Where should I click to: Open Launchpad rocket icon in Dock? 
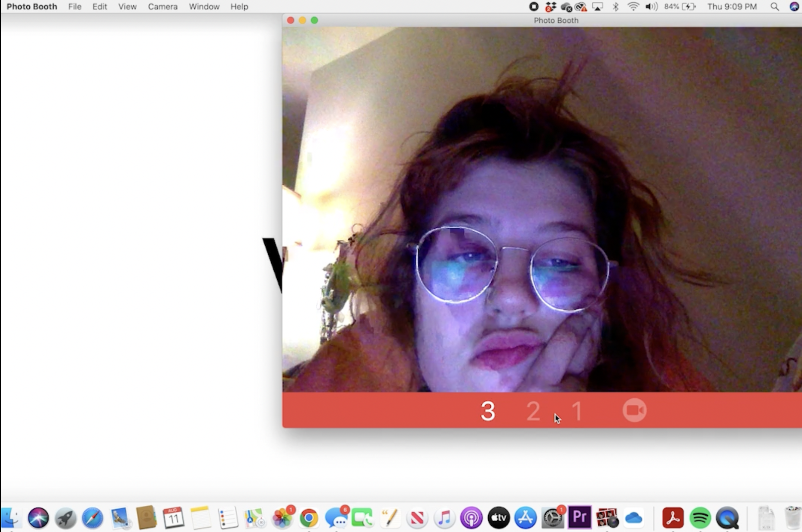coord(65,518)
